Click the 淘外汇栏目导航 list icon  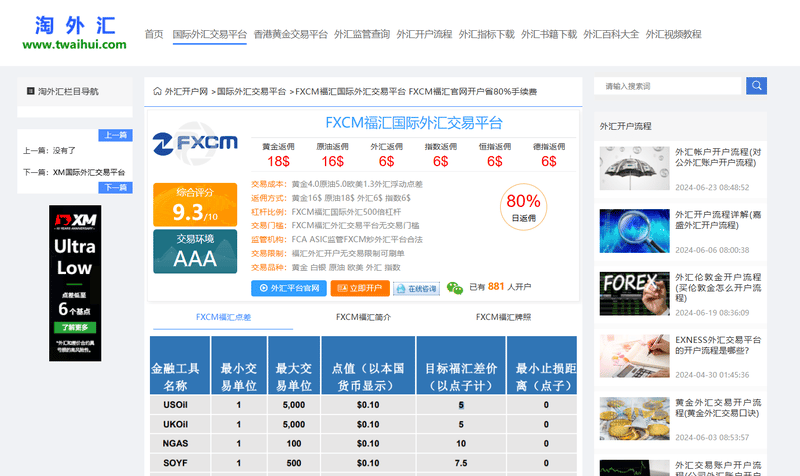click(x=31, y=91)
